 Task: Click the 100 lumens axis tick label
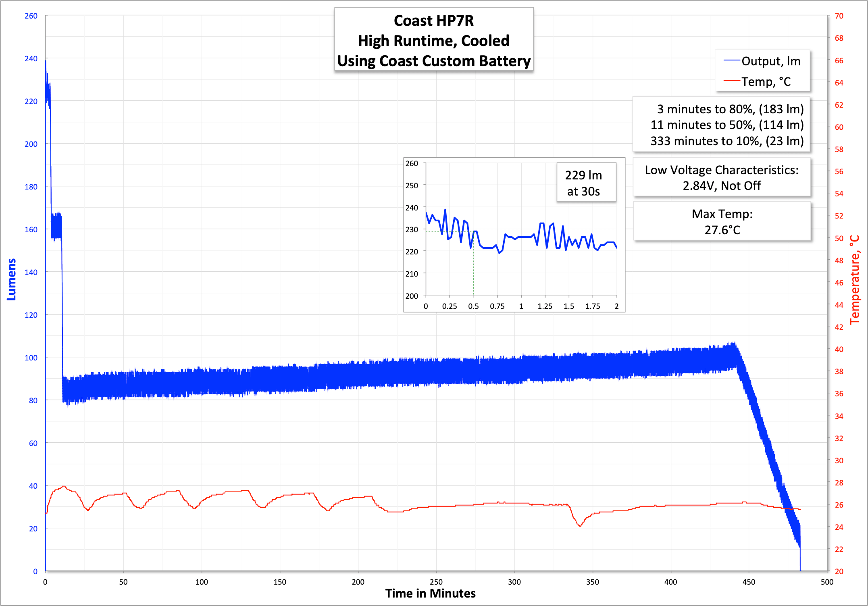tap(31, 358)
